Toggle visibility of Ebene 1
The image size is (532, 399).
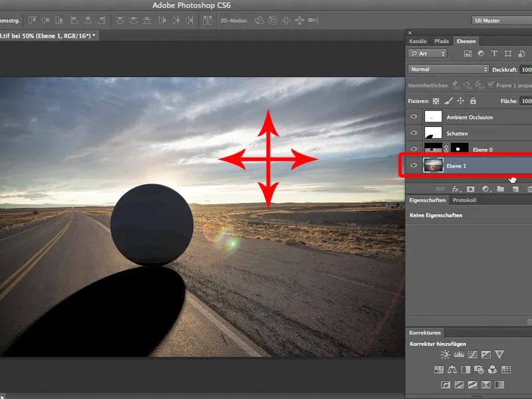pyautogui.click(x=414, y=166)
